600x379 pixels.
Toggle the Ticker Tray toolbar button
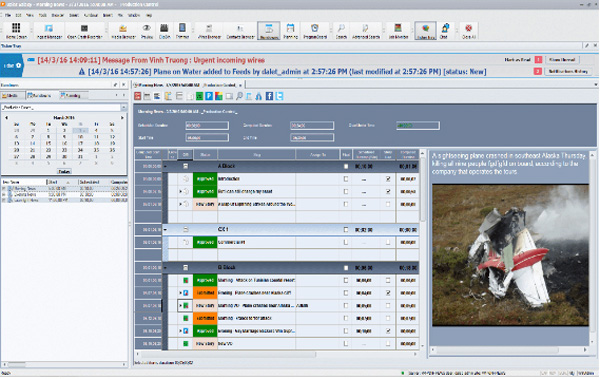425,31
